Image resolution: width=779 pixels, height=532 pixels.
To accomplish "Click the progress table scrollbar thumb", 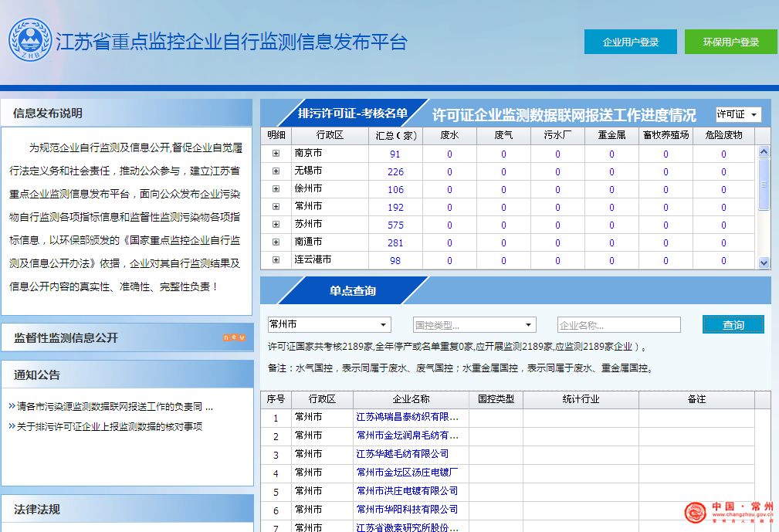I will click(x=764, y=184).
